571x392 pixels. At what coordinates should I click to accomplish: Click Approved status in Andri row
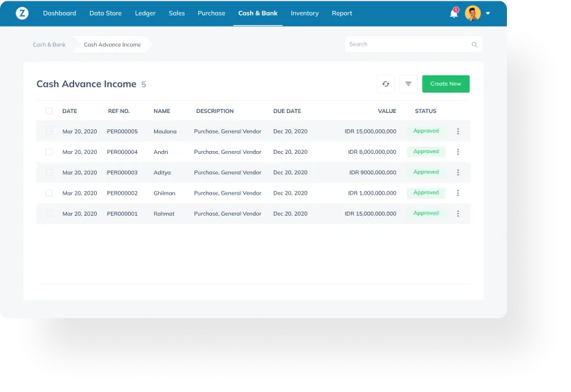(426, 152)
